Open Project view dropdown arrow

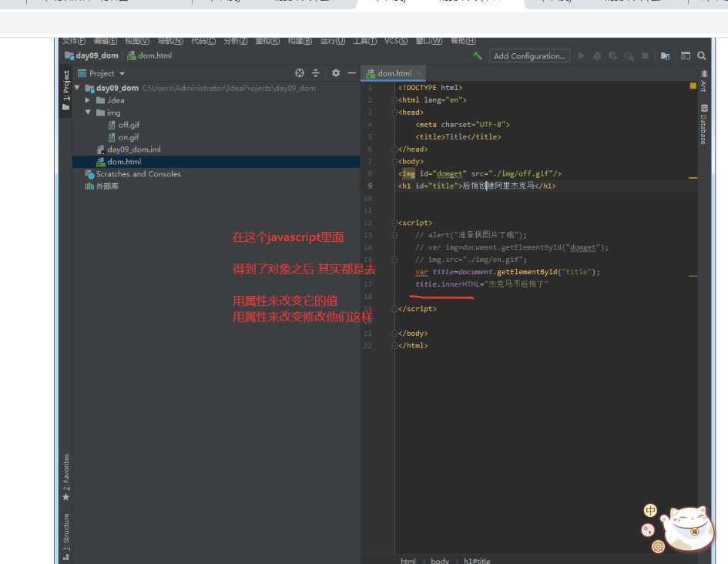click(122, 73)
